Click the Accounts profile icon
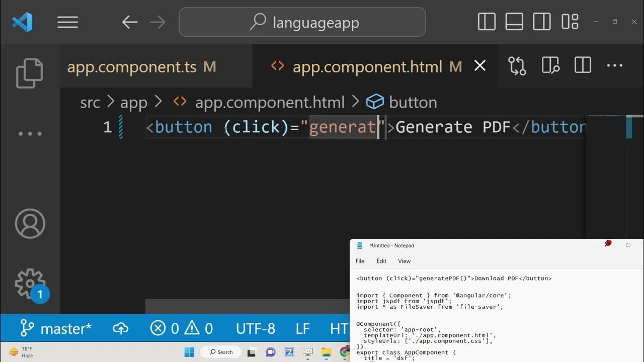 tap(30, 223)
